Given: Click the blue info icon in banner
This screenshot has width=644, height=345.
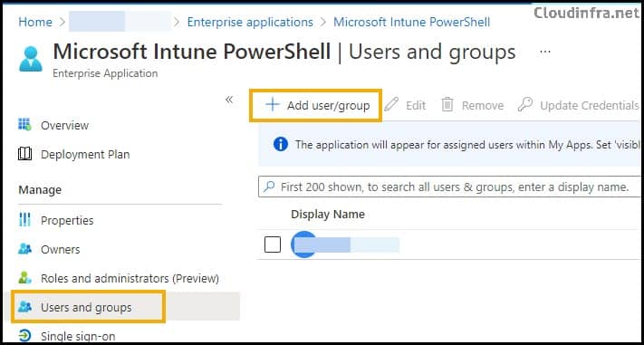Looking at the screenshot, I should [281, 144].
